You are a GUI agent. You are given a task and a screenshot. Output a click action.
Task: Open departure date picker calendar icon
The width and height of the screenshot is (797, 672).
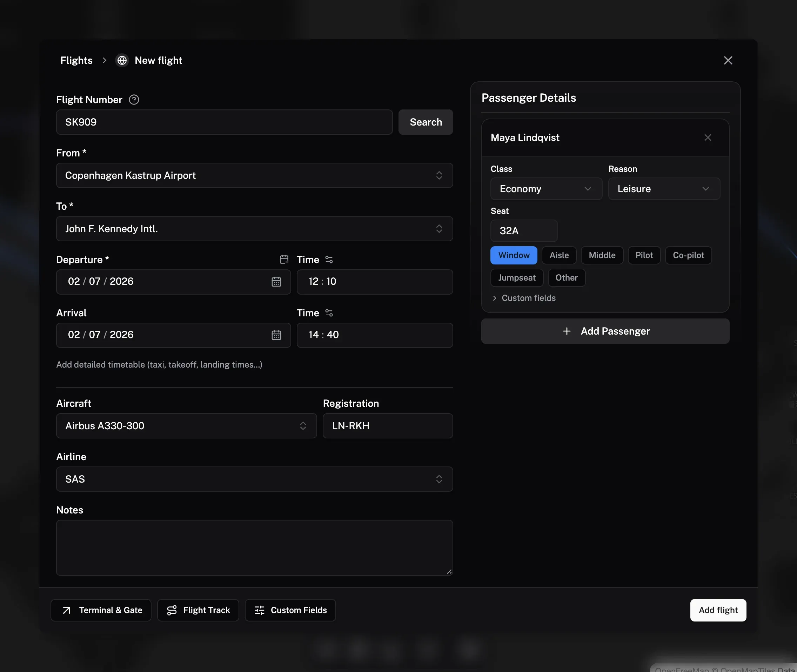276,282
